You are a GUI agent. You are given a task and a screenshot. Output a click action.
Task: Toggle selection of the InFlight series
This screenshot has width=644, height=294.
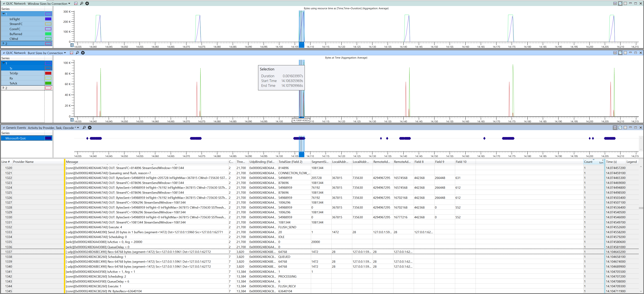point(14,19)
